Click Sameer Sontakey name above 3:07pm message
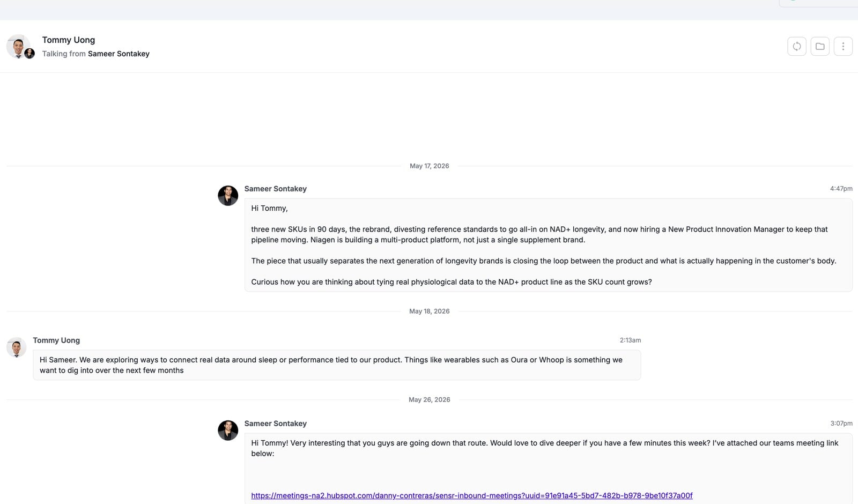This screenshot has height=504, width=858. (276, 424)
